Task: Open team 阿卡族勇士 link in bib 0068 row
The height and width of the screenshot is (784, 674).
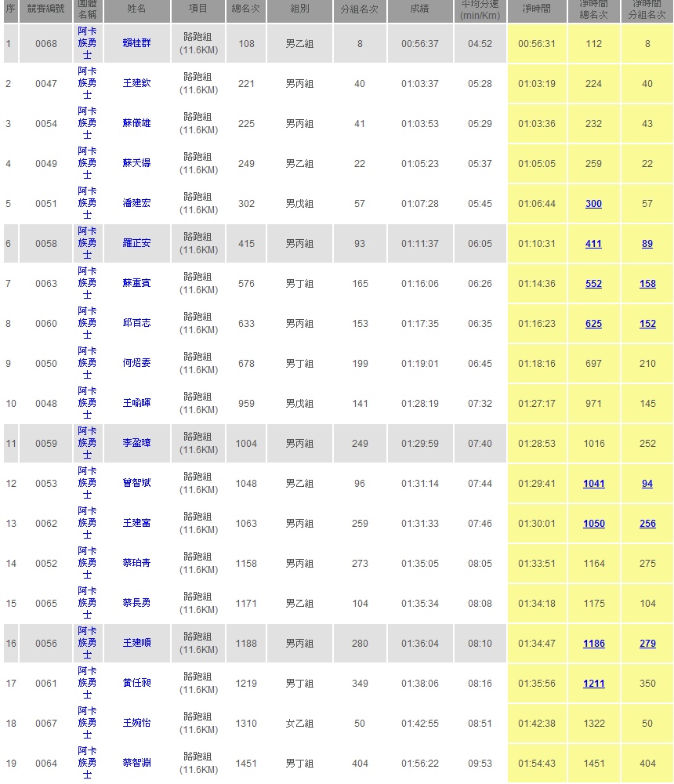Action: click(x=88, y=43)
